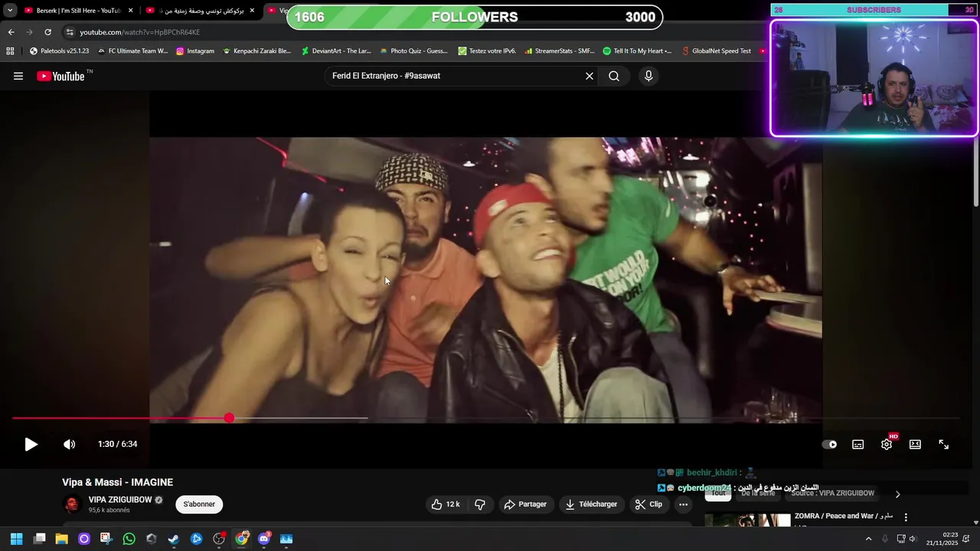The width and height of the screenshot is (980, 551).
Task: Enter fullscreen mode
Action: tap(944, 444)
